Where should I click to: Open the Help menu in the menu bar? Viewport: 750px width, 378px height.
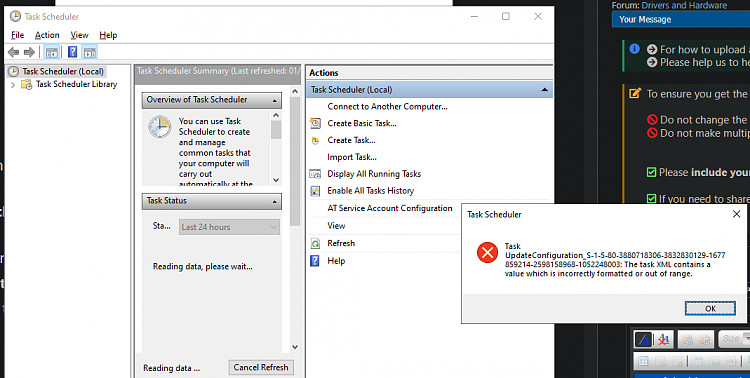click(108, 35)
